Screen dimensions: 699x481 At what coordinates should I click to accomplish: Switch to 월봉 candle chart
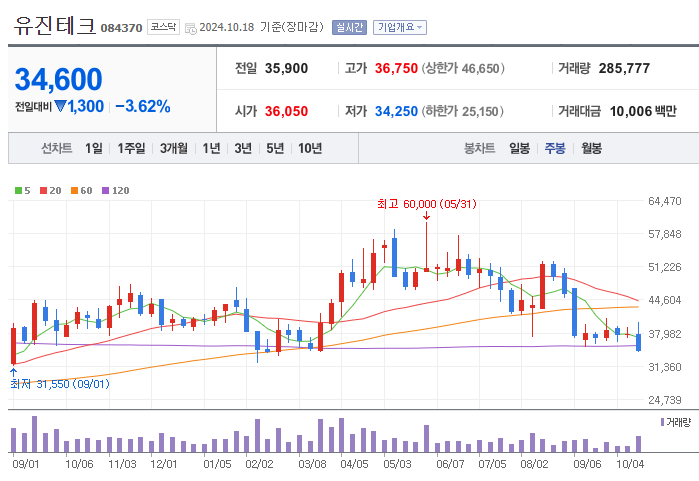point(591,148)
